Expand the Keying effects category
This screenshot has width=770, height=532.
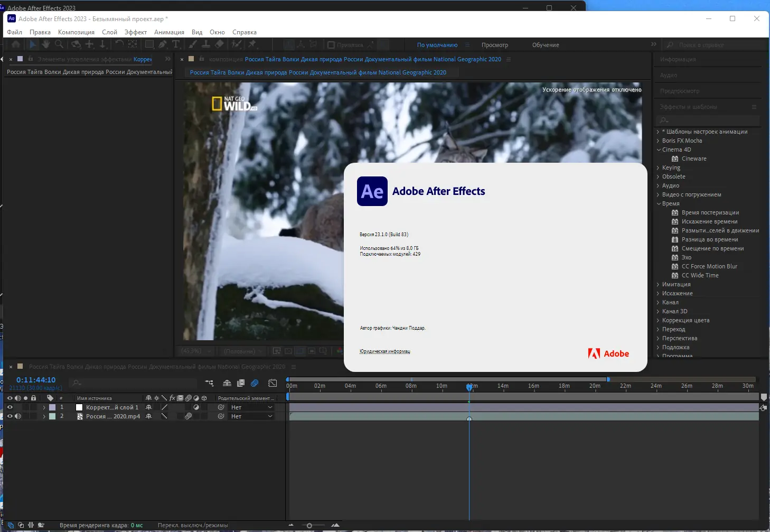point(658,167)
